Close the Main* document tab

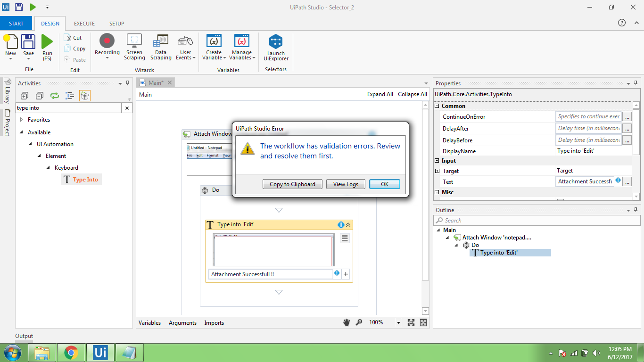[x=170, y=82]
